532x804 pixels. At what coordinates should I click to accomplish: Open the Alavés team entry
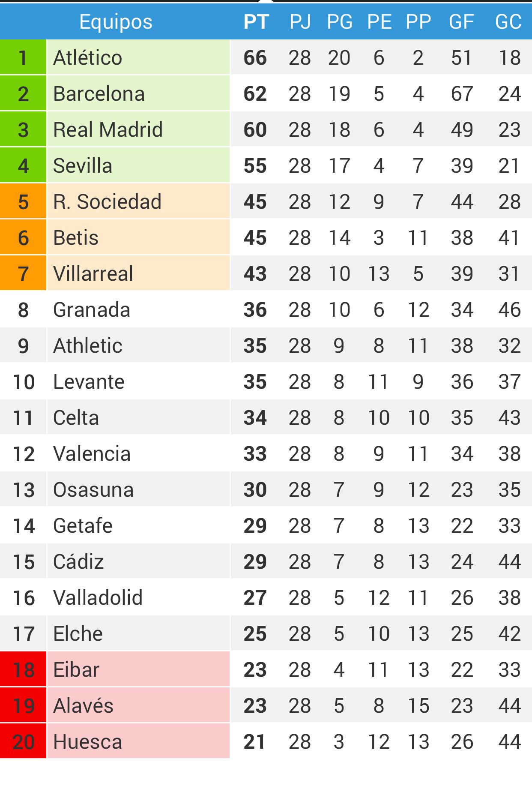[266, 705]
